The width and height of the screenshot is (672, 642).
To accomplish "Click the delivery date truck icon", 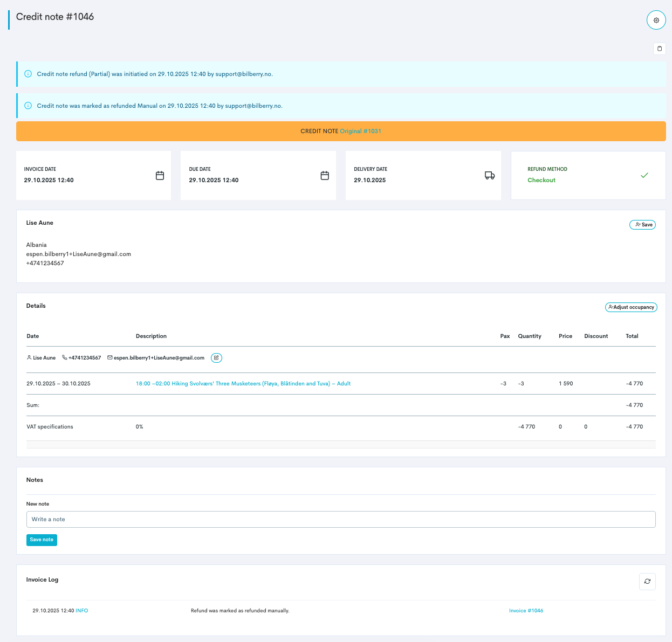I will point(490,176).
